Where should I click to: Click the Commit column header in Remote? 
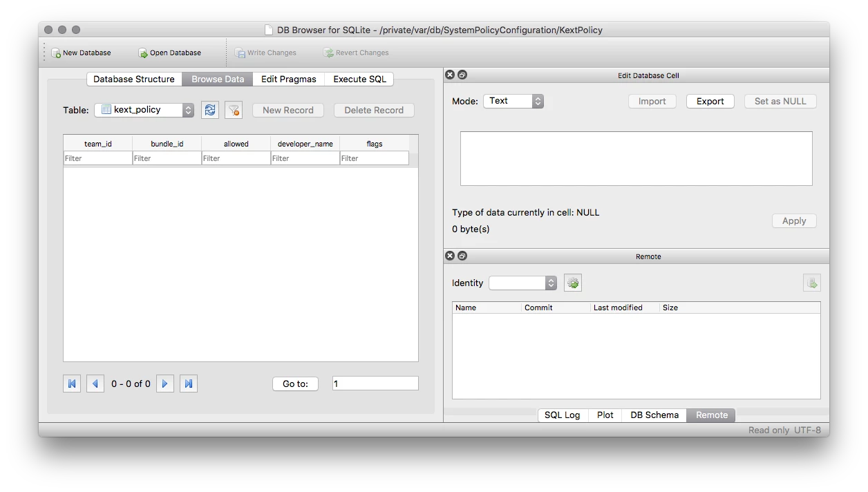click(x=556, y=307)
